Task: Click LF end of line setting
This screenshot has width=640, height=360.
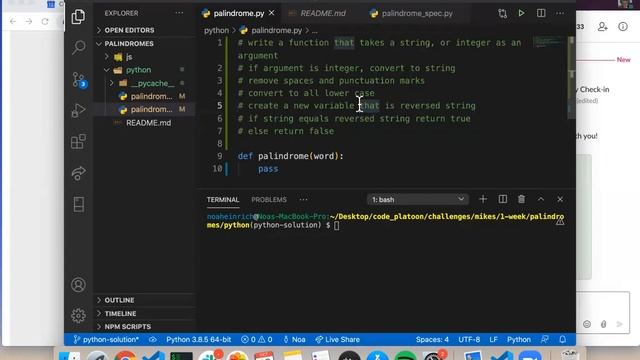Action: click(493, 339)
